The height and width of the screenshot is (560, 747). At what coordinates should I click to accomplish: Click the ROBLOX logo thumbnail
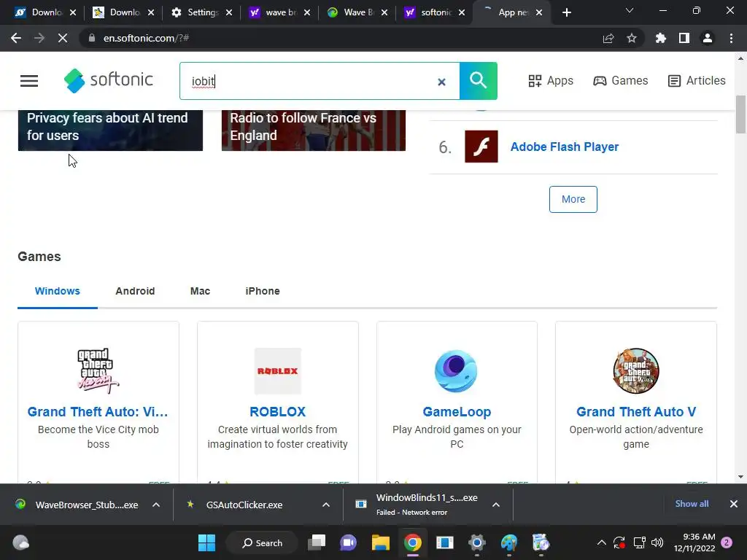pos(278,371)
